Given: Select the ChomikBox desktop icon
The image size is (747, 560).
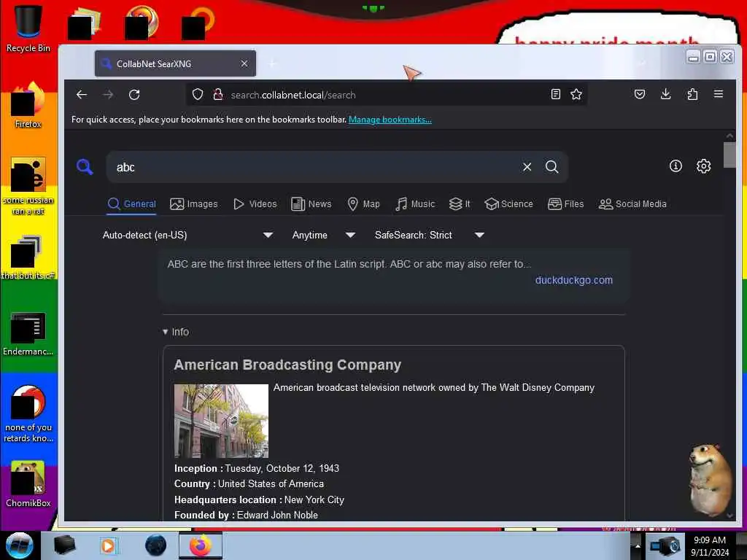Looking at the screenshot, I should (28, 484).
